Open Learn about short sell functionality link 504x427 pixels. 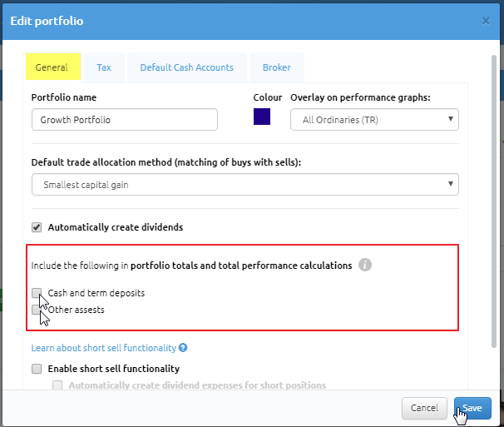[104, 348]
